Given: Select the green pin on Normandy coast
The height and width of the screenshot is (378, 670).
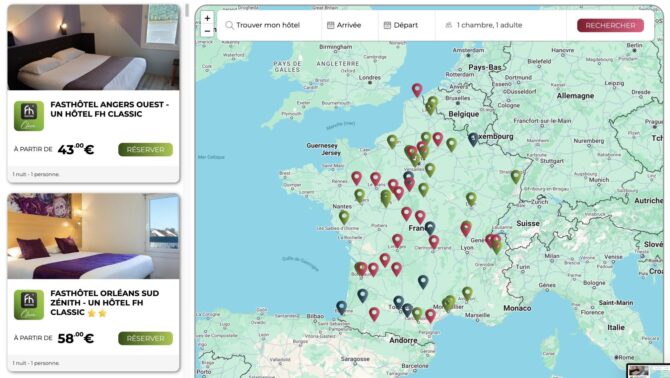Looking at the screenshot, I should pyautogui.click(x=392, y=141).
